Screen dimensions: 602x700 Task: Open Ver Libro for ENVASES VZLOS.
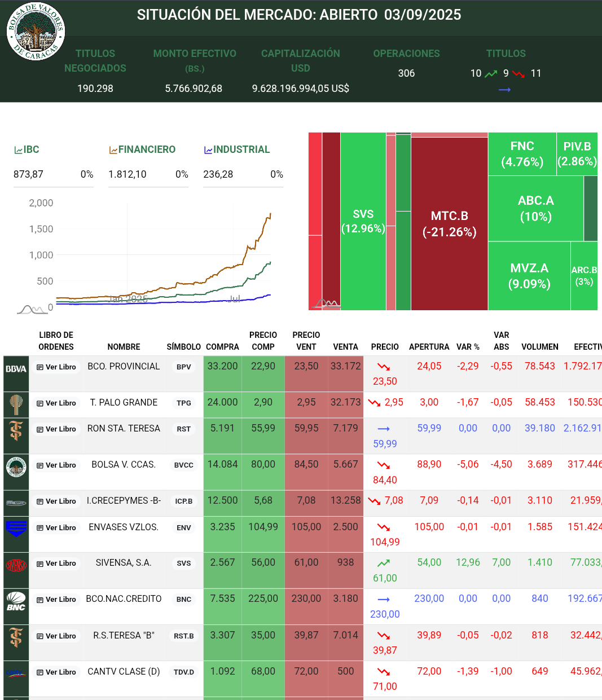pos(56,528)
